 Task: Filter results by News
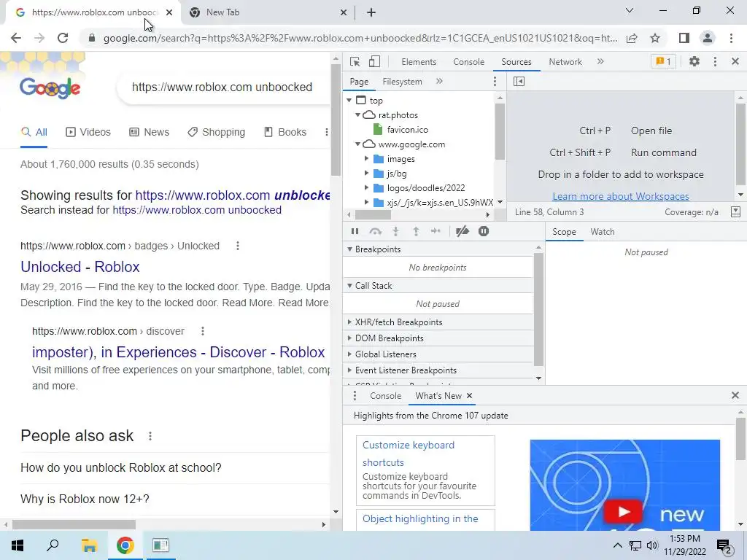click(149, 132)
